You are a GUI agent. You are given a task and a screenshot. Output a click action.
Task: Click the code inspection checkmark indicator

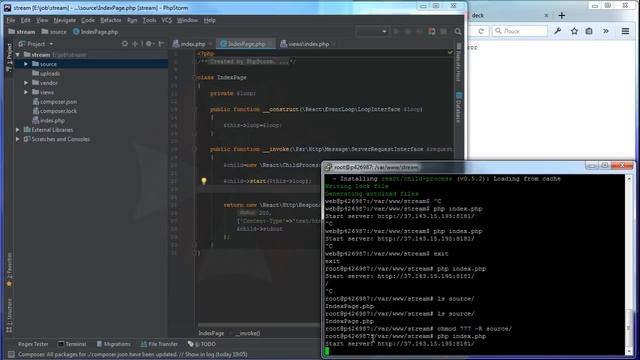click(x=450, y=52)
